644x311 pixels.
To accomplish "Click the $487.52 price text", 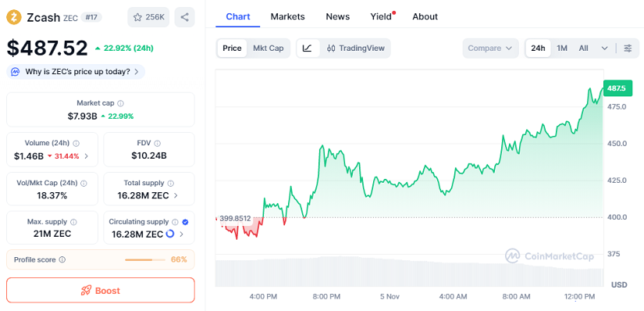I will click(x=47, y=48).
